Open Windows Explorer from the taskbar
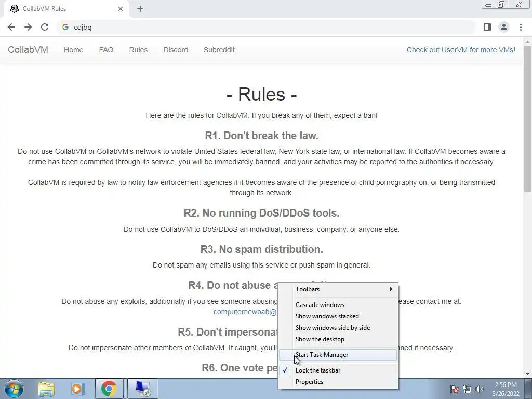The height and width of the screenshot is (399, 532). [46, 389]
